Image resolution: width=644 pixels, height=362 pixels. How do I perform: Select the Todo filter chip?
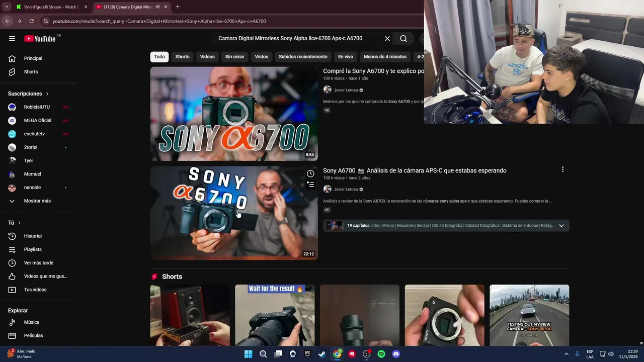coord(159,57)
